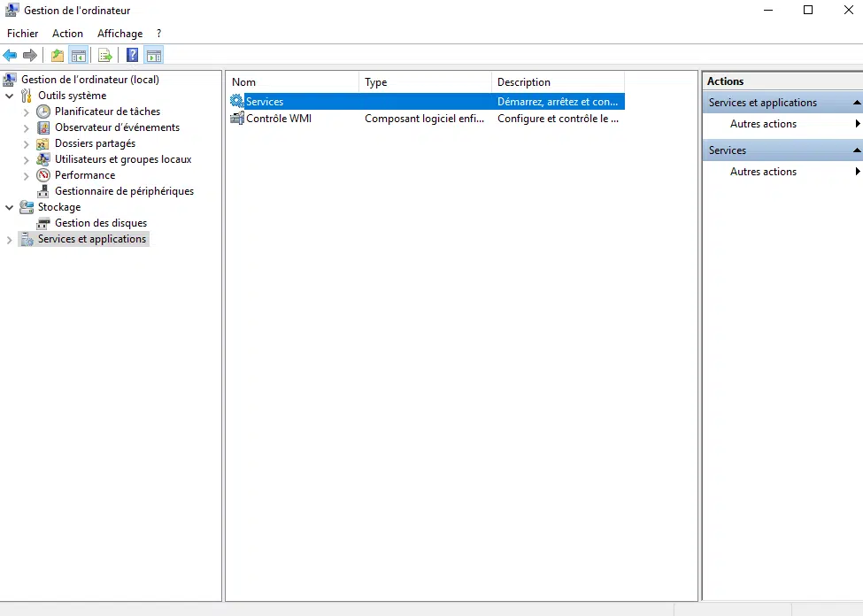Open Gestion des disques
Viewport: 863px width, 616px height.
click(x=101, y=224)
